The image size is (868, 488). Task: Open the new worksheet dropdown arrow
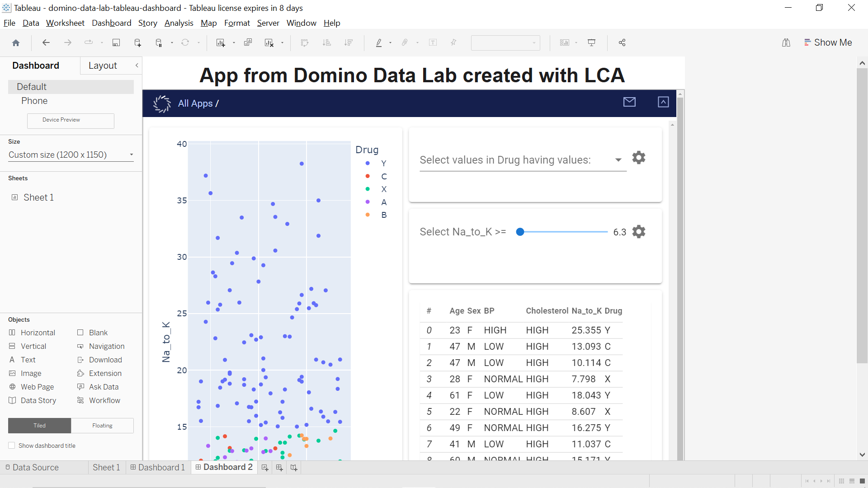click(234, 42)
